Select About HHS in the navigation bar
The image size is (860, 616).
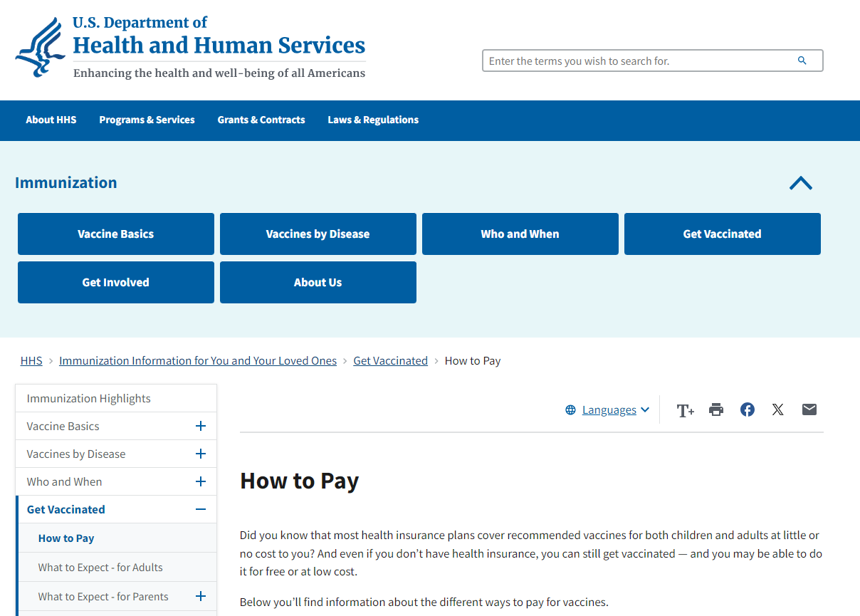51,120
